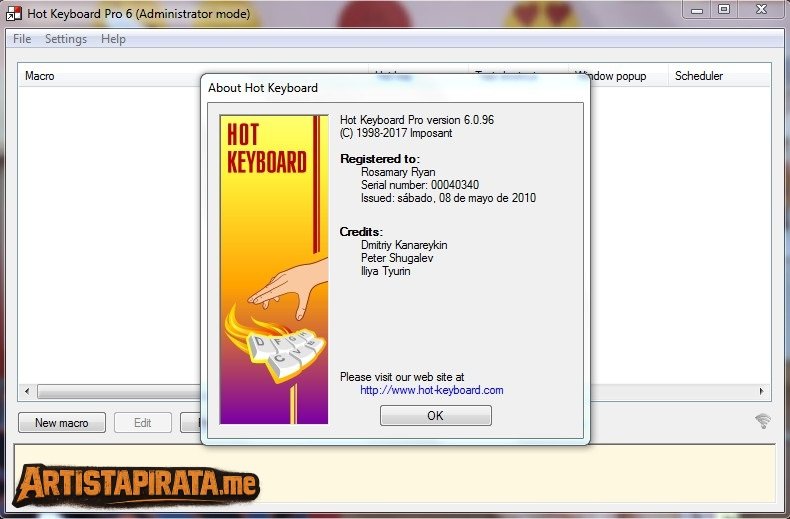790x519 pixels.
Task: Click OK in About Hot Keyboard dialog
Action: pos(436,416)
